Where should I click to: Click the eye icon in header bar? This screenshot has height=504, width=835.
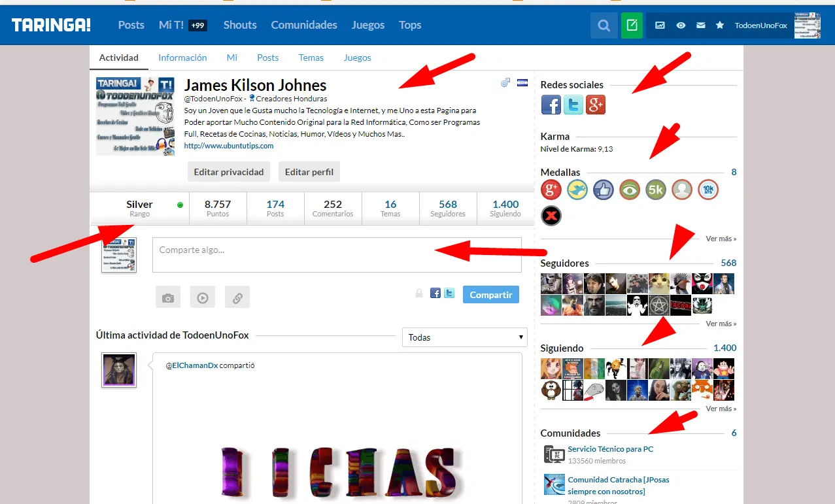[x=681, y=25]
